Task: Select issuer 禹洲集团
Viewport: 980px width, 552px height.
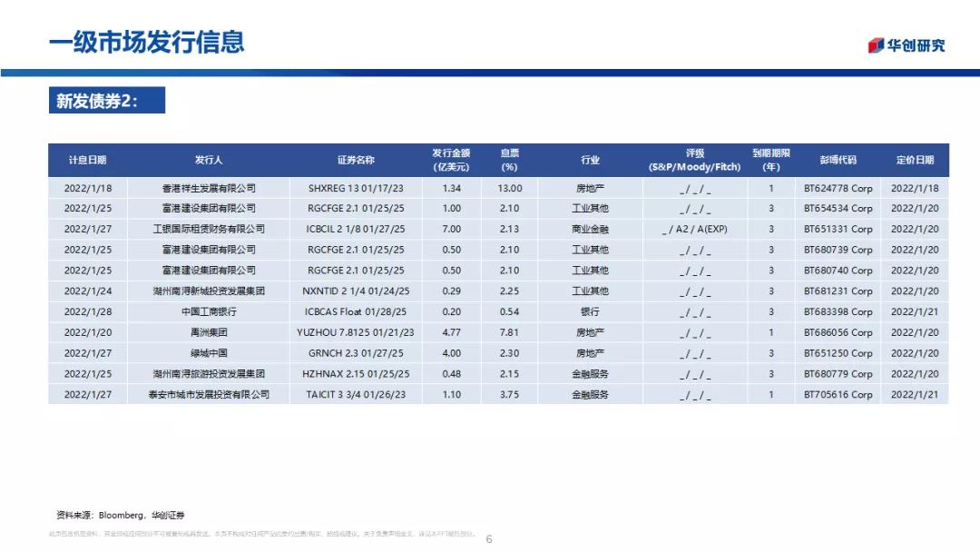Action: pyautogui.click(x=209, y=332)
